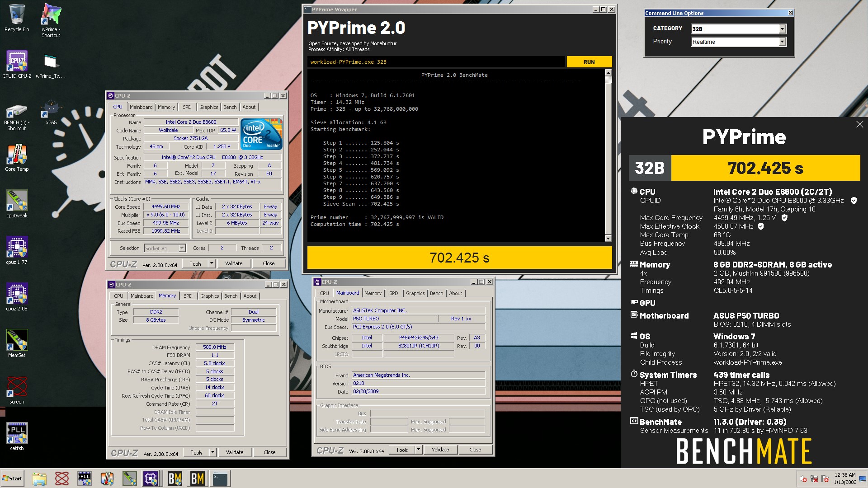Viewport: 868px width, 488px height.
Task: Launch the CPUID CPU-Z desktop icon
Action: click(x=17, y=64)
